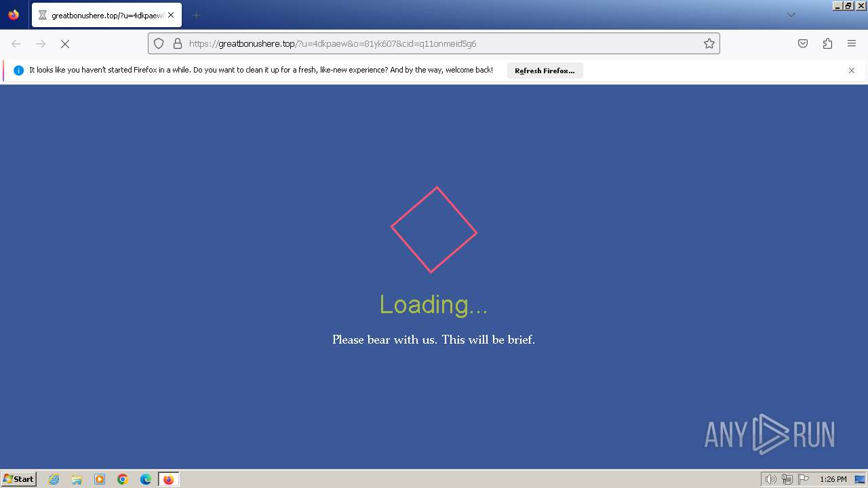This screenshot has width=868, height=488.
Task: Go back to the previous page
Action: (16, 43)
